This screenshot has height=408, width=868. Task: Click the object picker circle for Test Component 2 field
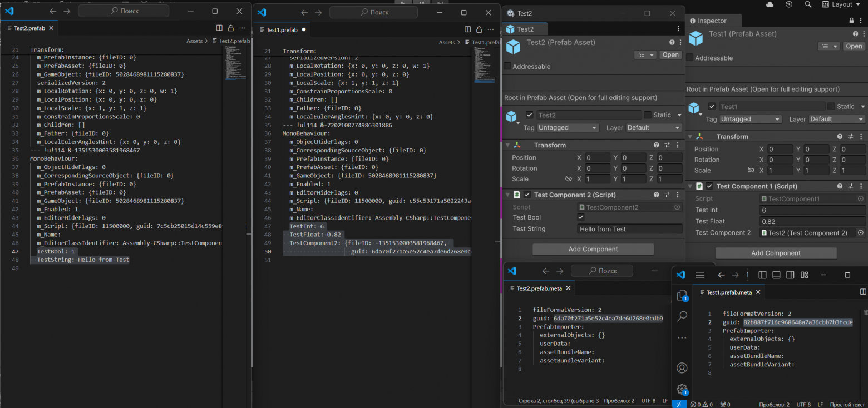click(860, 233)
